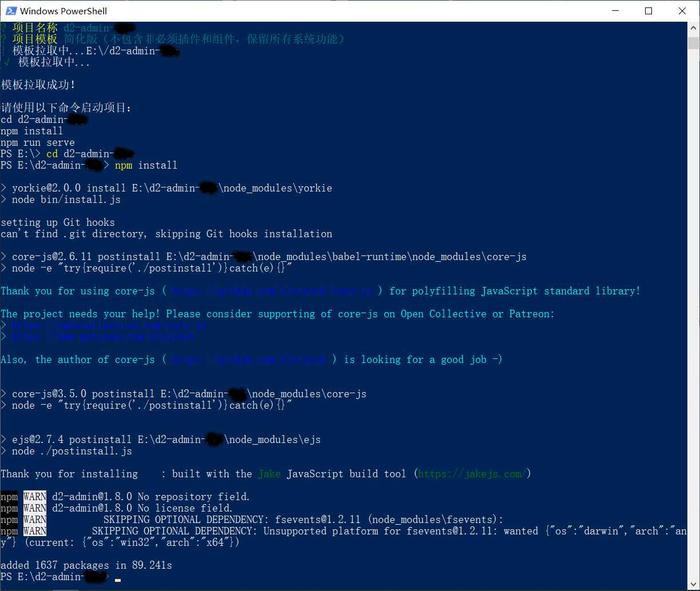This screenshot has width=700, height=591.
Task: Click the vertical scrollbar thumb
Action: (694, 43)
